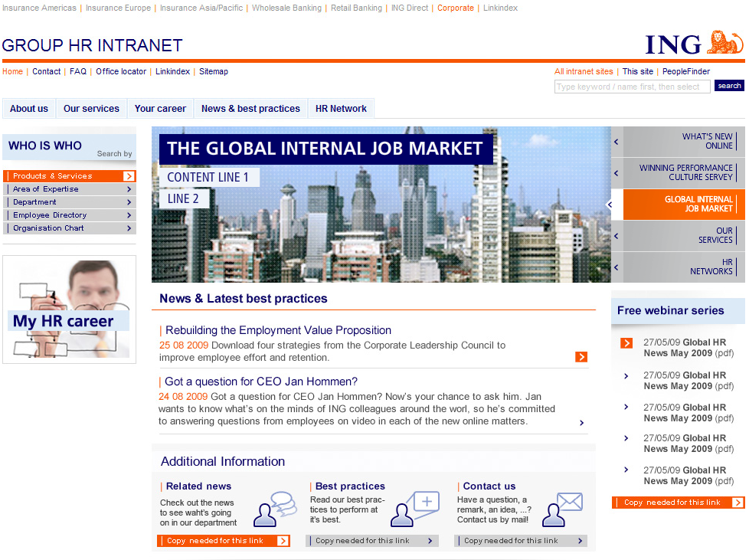The width and height of the screenshot is (749, 560).
Task: Click chevron left of Winning Performance Culture Servey
Action: coord(617,173)
